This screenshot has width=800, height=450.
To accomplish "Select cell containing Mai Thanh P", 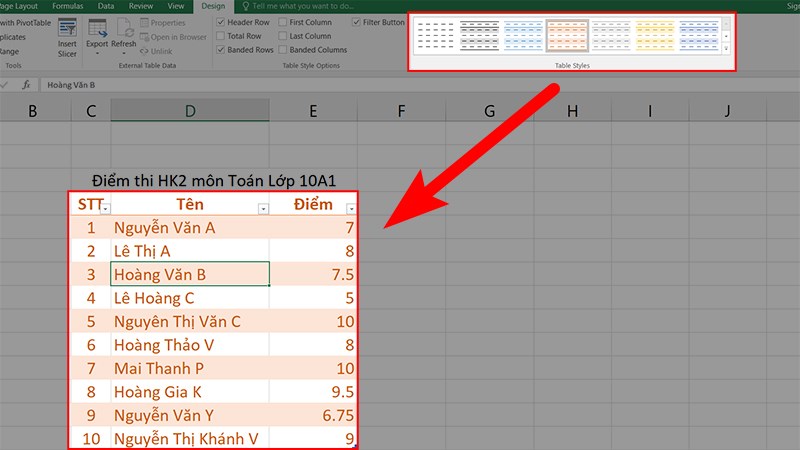I will 190,366.
